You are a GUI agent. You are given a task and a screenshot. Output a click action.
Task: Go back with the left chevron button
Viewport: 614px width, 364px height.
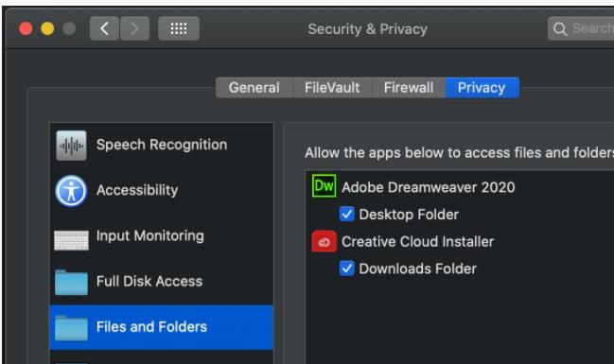(x=105, y=28)
